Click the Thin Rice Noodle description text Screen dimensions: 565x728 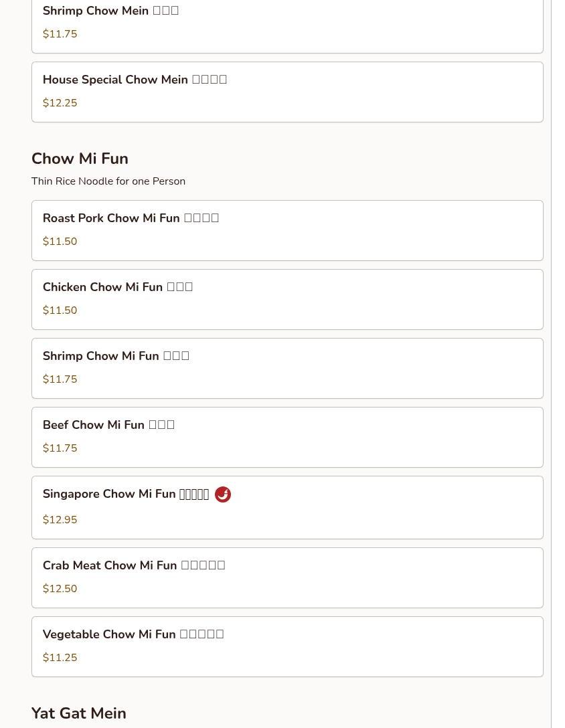pyautogui.click(x=108, y=181)
